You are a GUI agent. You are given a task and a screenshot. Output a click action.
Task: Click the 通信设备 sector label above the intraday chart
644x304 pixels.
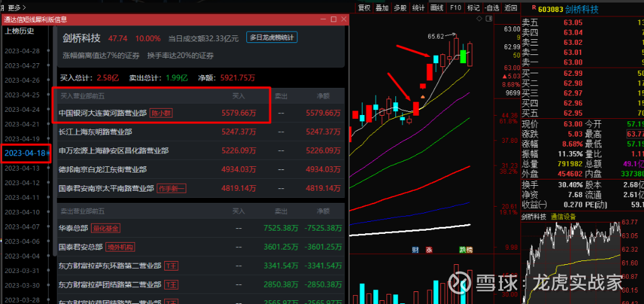click(x=563, y=217)
